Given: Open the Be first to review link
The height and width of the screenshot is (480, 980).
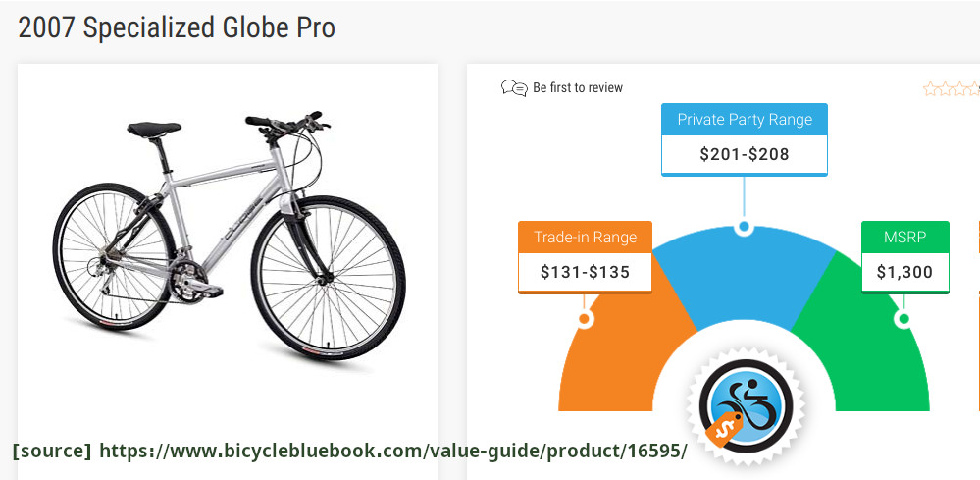Looking at the screenshot, I should (578, 88).
